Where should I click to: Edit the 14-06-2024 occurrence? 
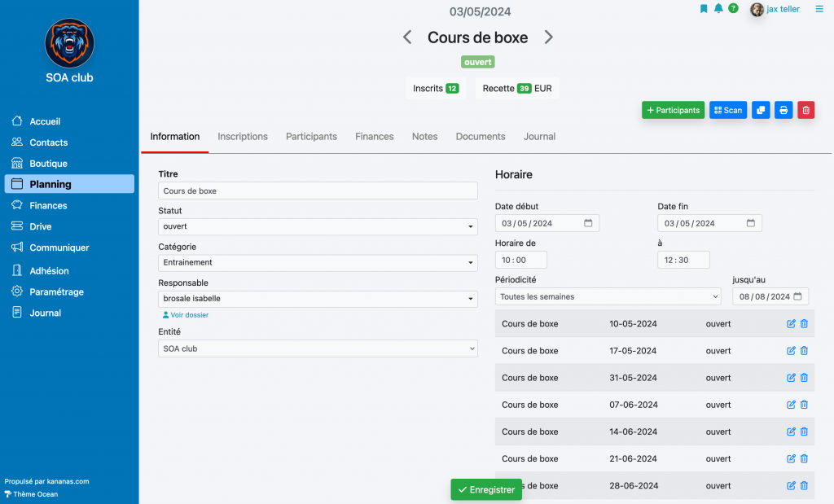click(791, 432)
